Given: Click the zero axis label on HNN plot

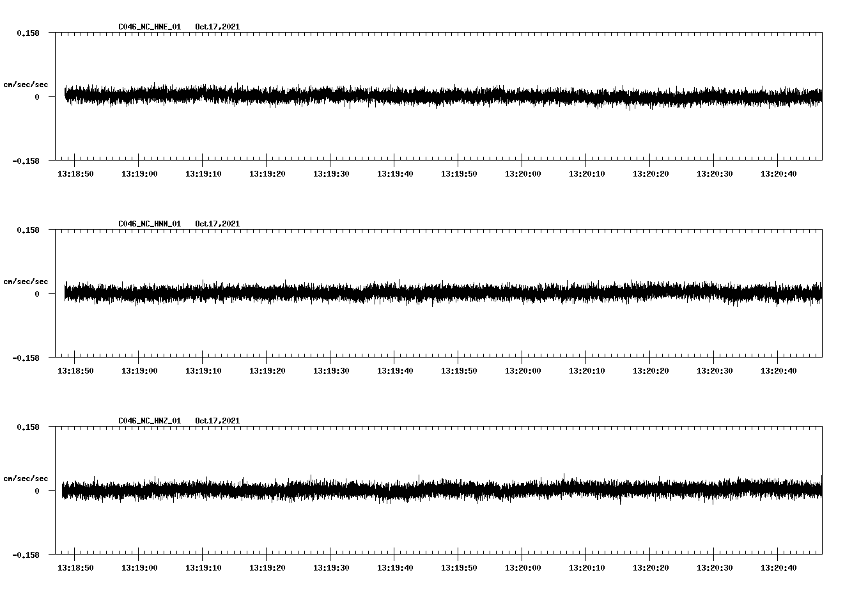Looking at the screenshot, I should [x=37, y=294].
